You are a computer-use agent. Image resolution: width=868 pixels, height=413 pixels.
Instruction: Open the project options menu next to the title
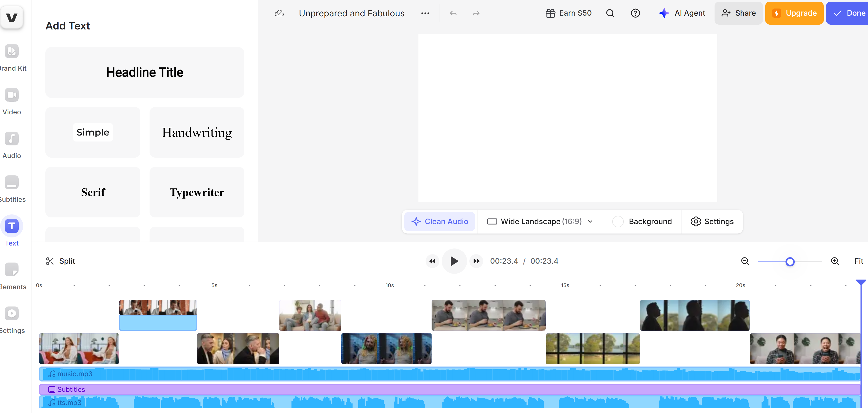(425, 13)
